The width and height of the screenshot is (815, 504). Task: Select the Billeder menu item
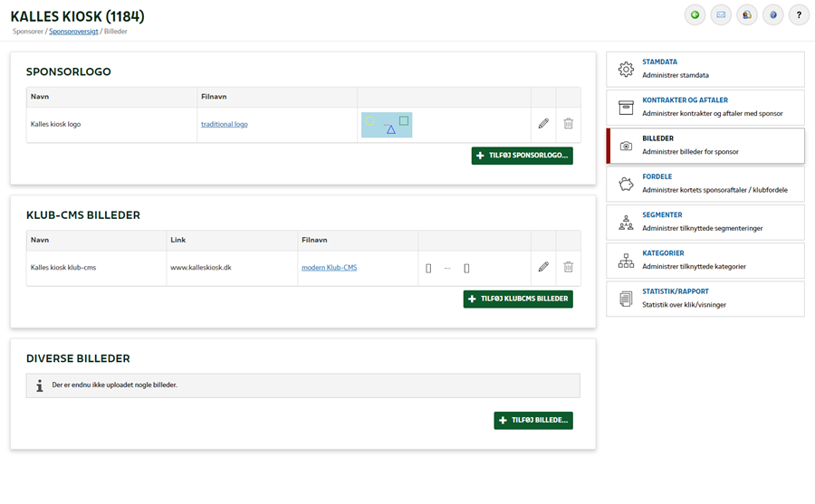coord(705,146)
